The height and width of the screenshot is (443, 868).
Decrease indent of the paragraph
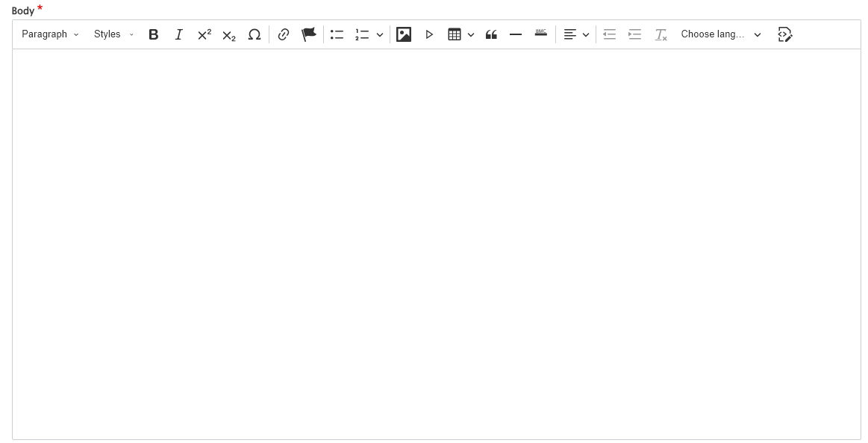pyautogui.click(x=610, y=34)
